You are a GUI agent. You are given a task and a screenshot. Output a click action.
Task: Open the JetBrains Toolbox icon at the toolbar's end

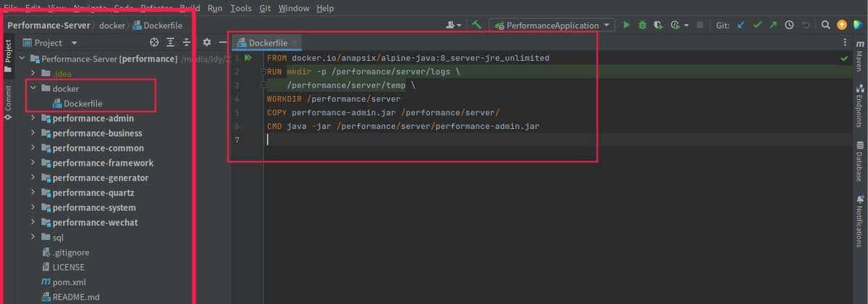pos(857,25)
